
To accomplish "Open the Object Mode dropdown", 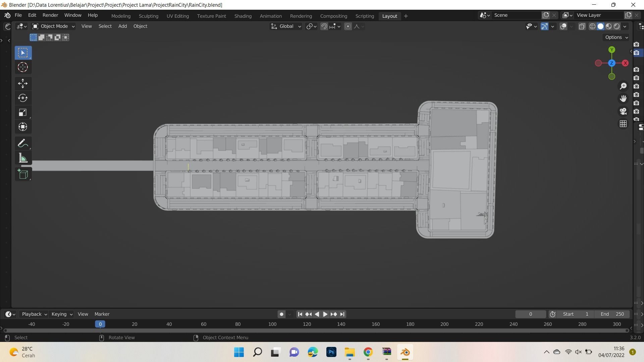I will click(x=54, y=26).
